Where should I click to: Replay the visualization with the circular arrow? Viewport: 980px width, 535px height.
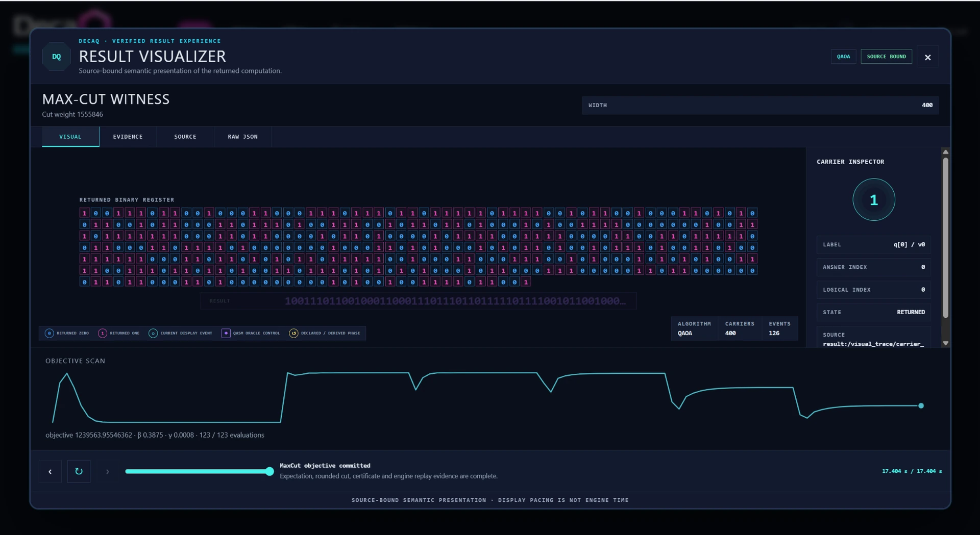tap(79, 471)
